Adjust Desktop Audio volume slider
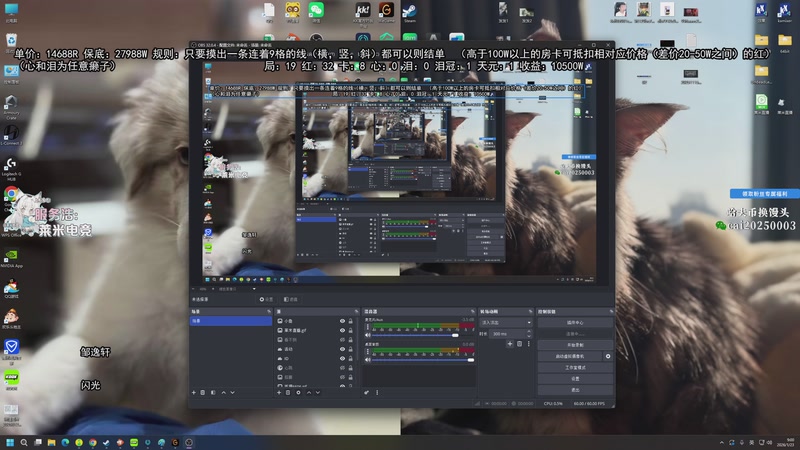The width and height of the screenshot is (800, 450). [423, 360]
